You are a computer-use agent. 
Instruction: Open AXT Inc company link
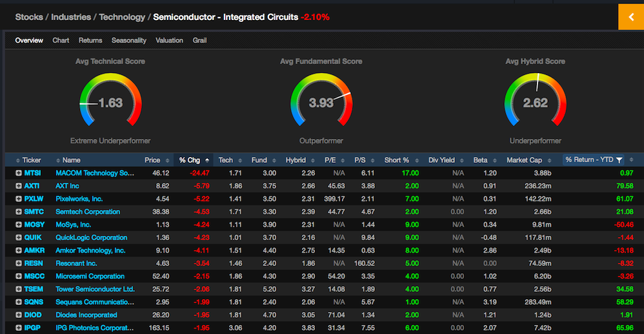[x=67, y=186]
